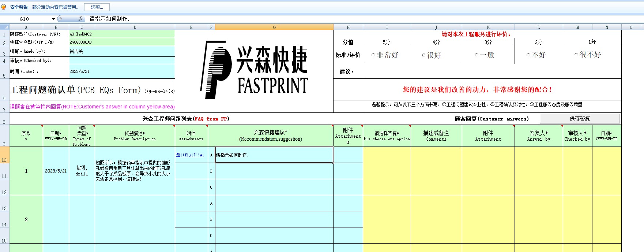The image size is (644, 252).
Task: Click the empty cell beside 建议:
Action: 492,71
